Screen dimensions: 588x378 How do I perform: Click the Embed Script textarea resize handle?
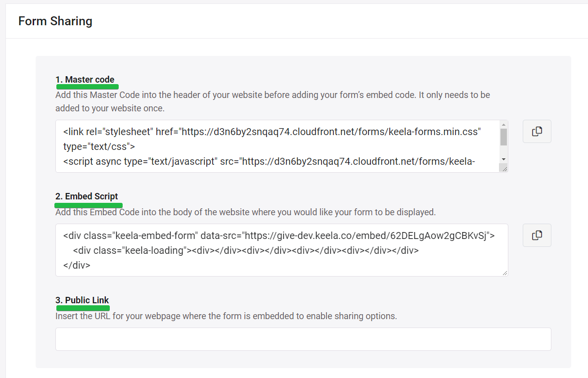504,273
